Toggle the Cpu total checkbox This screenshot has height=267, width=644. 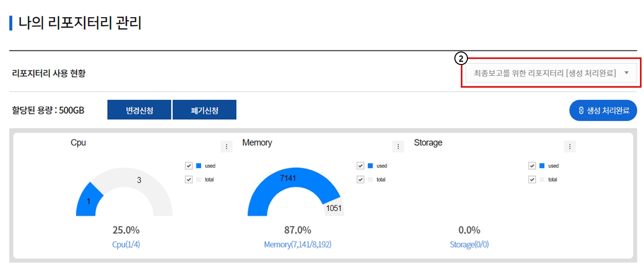tap(189, 179)
